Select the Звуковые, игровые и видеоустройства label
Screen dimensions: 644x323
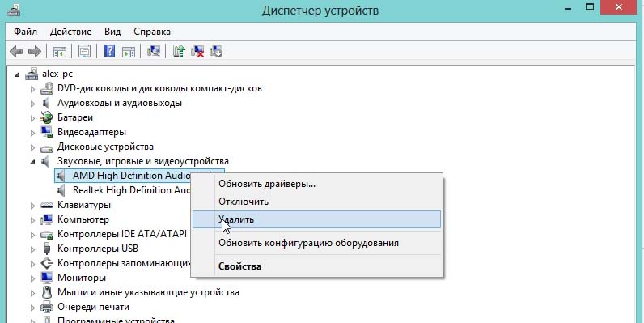pyautogui.click(x=143, y=162)
